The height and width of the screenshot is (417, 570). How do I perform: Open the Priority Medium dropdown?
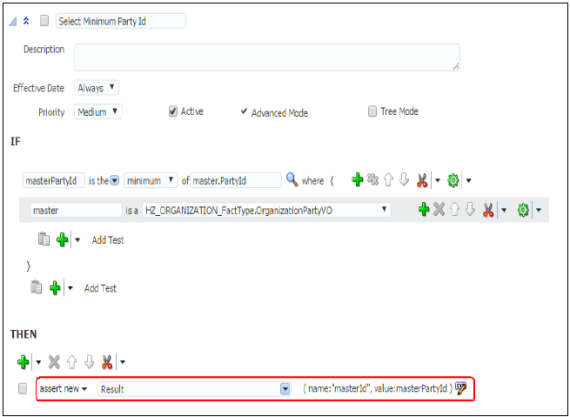point(98,112)
